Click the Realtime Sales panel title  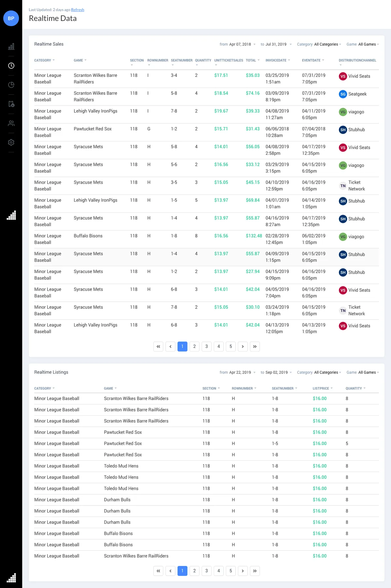point(49,44)
